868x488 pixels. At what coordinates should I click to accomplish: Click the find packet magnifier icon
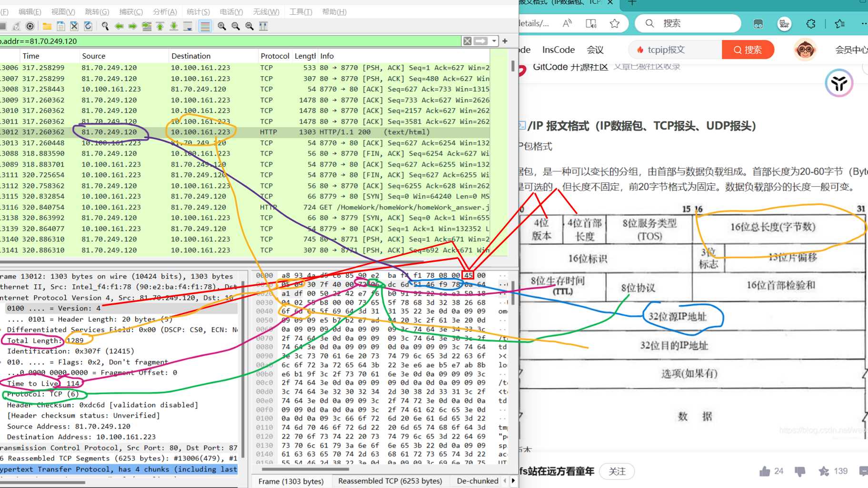point(105,26)
